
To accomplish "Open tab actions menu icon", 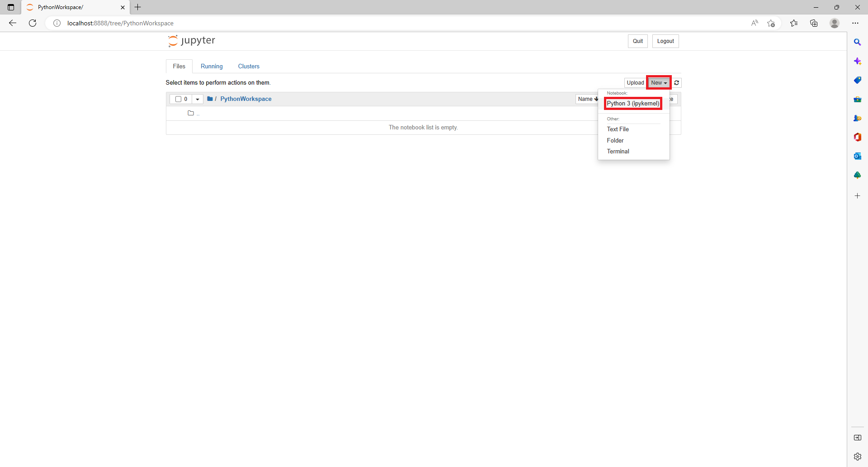I will [11, 7].
